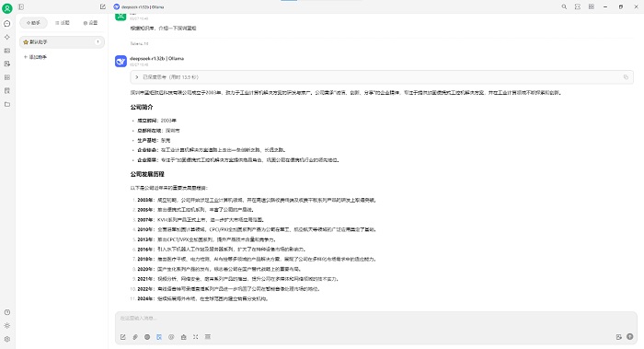The height and width of the screenshot is (349, 644).
Task: Click the 2010年 item in the timeline list
Action: click(257, 230)
